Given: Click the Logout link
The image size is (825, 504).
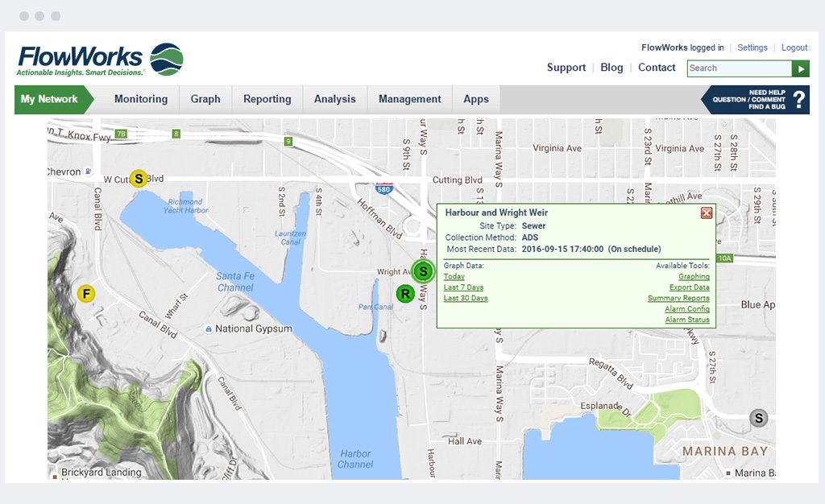Looking at the screenshot, I should [x=794, y=48].
